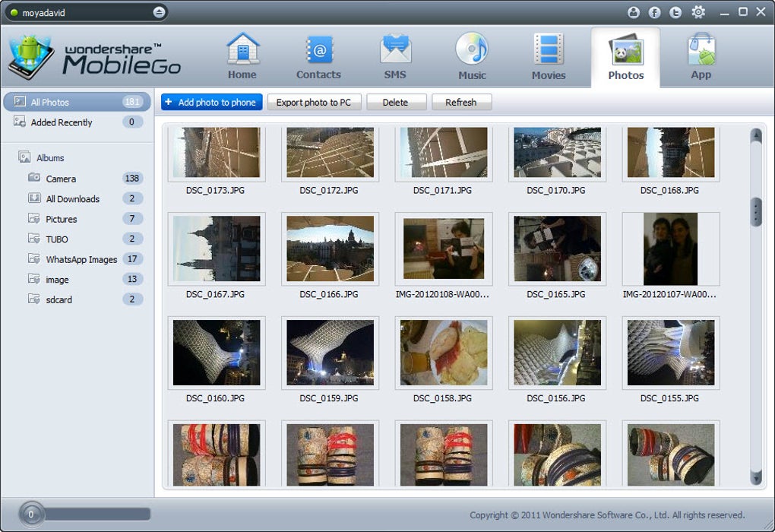The image size is (775, 532).
Task: Click the sdcard folder icon
Action: (34, 299)
